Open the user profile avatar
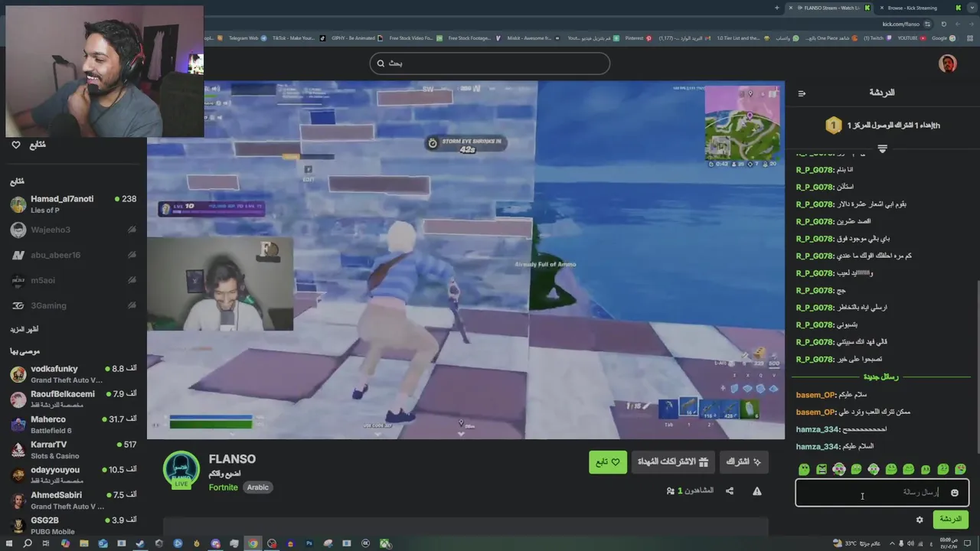Screen dimensions: 980x551 pos(948,64)
